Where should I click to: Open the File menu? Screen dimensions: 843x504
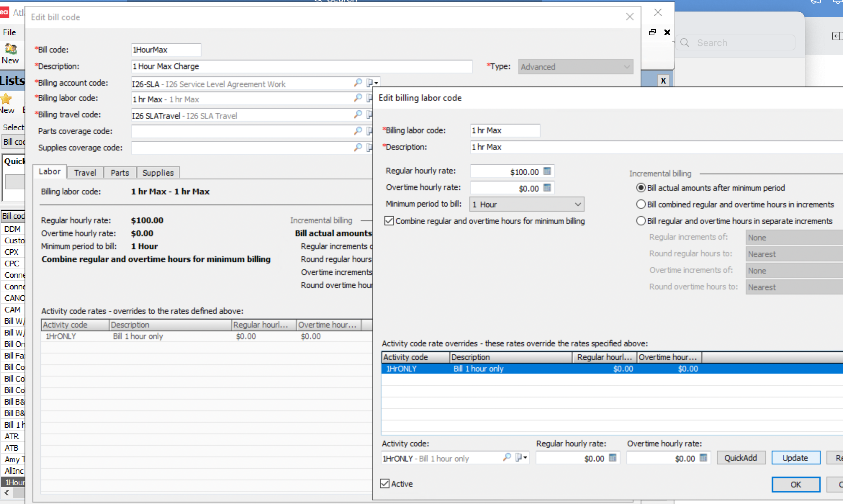pos(9,32)
